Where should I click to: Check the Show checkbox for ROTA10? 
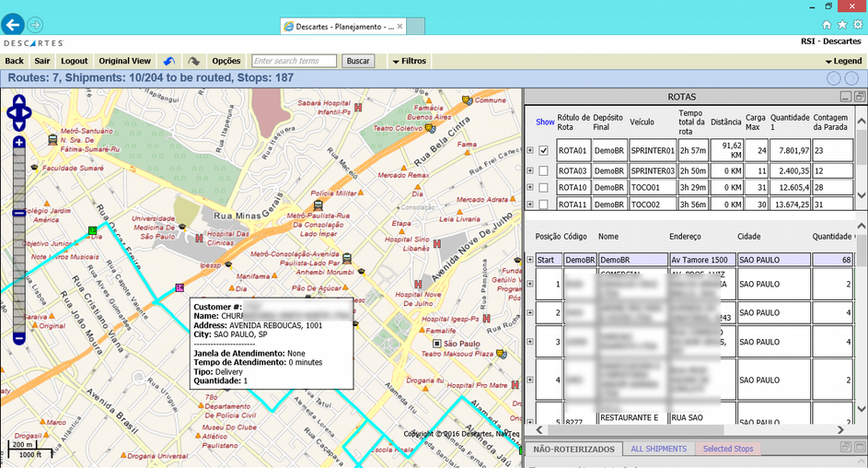(544, 188)
